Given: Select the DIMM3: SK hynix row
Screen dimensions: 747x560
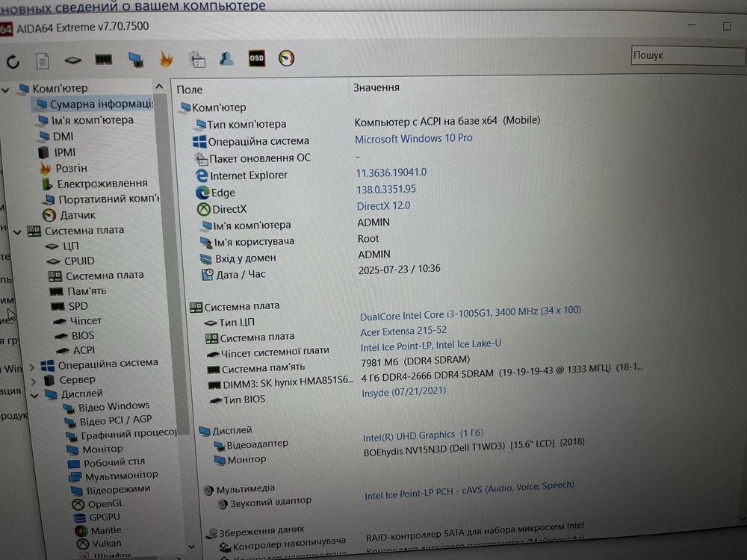Looking at the screenshot, I should (x=282, y=383).
